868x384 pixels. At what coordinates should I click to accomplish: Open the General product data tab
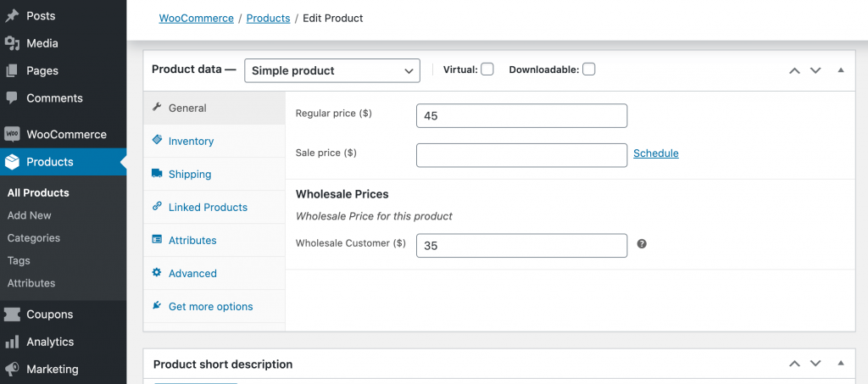pos(214,108)
